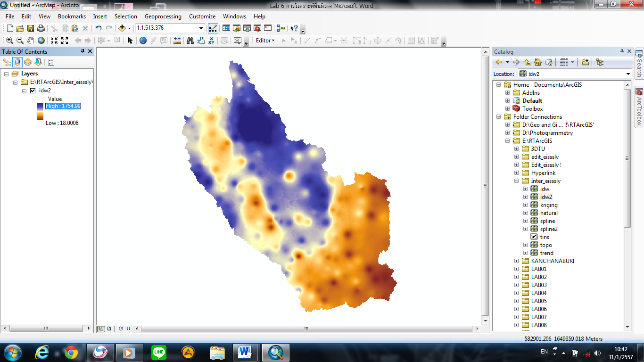Select the Measure ruler tool
Viewport: 644px width, 362px height.
point(177,41)
